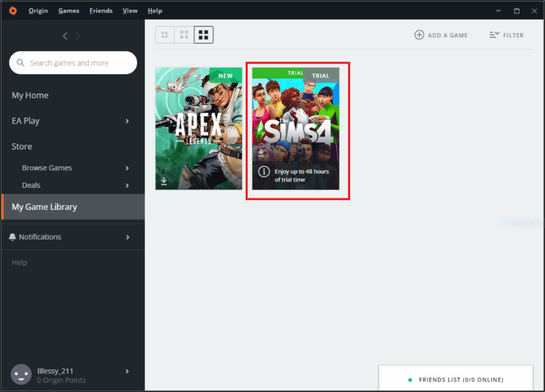This screenshot has height=392, width=545.
Task: Open the Friends List bar
Action: click(x=456, y=378)
